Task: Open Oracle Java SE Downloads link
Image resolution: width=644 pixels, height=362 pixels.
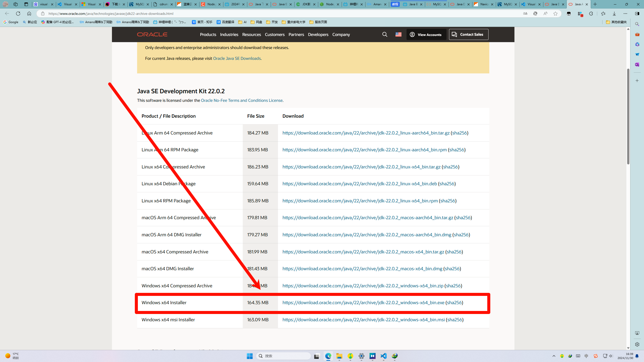Action: point(237,58)
